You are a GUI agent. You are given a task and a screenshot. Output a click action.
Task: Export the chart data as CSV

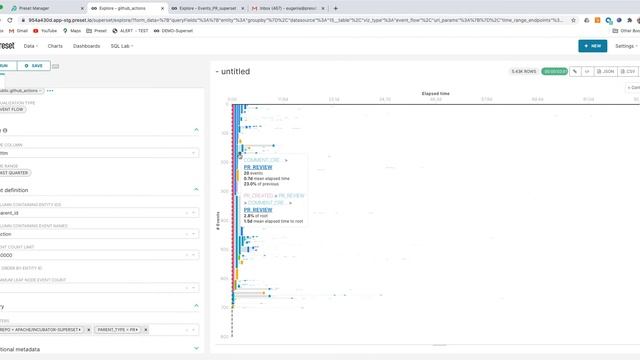coord(628,71)
